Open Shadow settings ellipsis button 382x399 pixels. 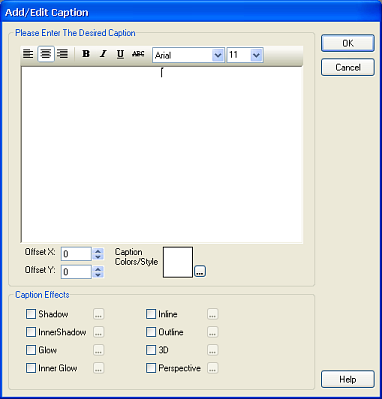pyautogui.click(x=98, y=314)
